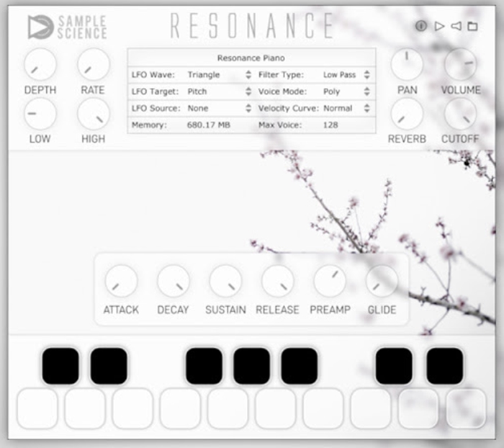504x448 pixels.
Task: Open the folder icon to browse files
Action: 473,27
